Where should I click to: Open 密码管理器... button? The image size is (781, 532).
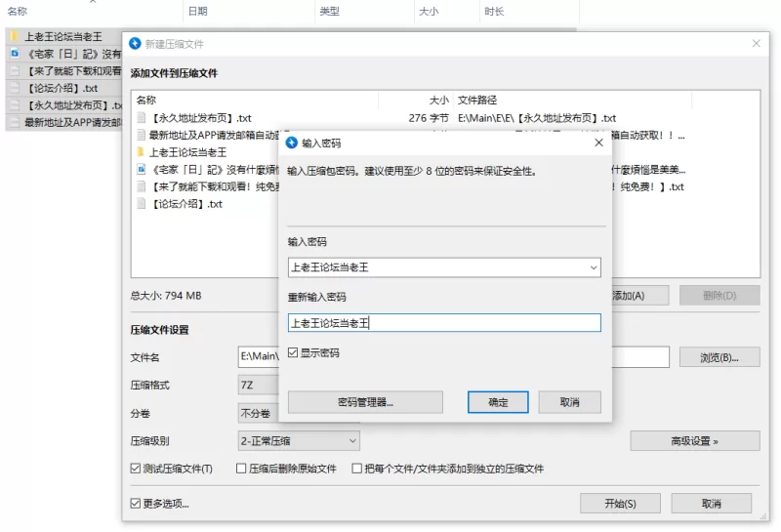click(x=365, y=402)
